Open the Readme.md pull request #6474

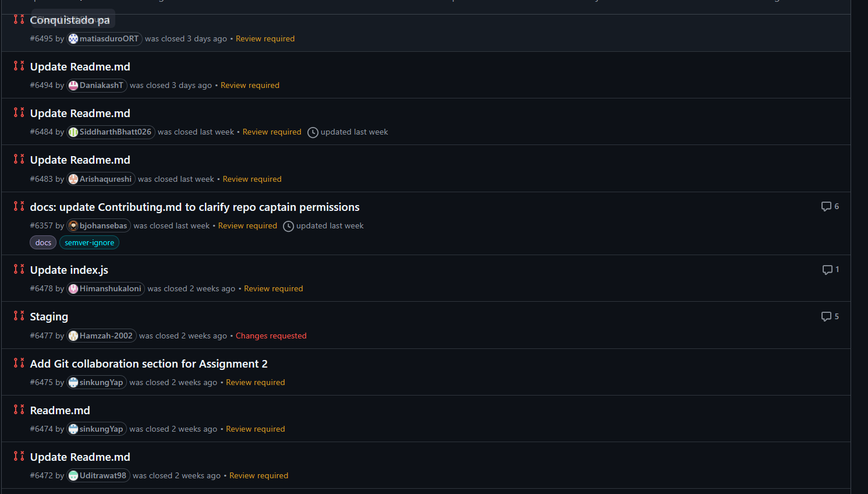click(x=60, y=411)
